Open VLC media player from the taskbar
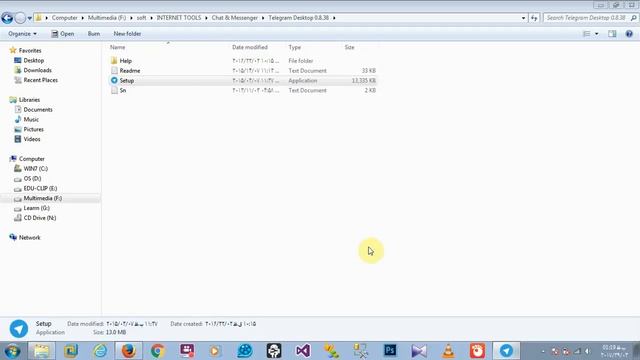The height and width of the screenshot is (360, 640). point(448,351)
